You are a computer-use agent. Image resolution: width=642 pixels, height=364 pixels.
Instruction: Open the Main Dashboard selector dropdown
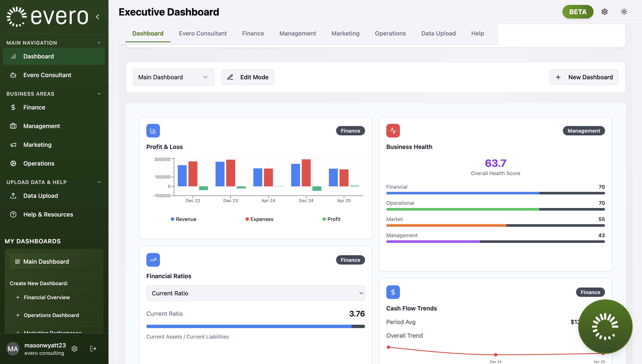coord(173,77)
